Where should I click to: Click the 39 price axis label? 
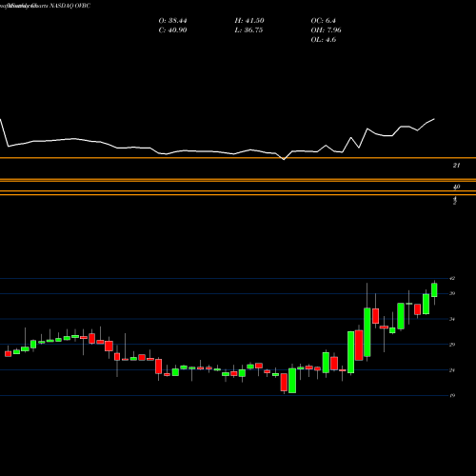452,293
